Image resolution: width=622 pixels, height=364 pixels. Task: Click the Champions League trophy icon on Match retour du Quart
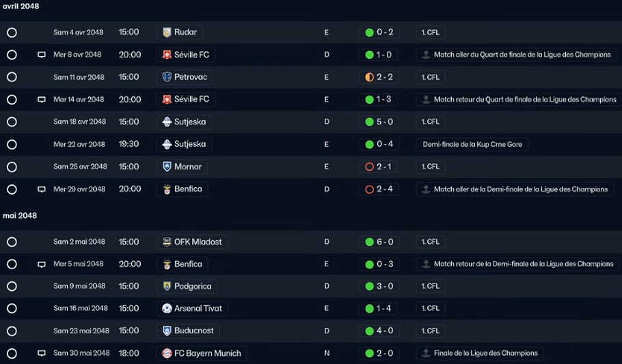(426, 100)
